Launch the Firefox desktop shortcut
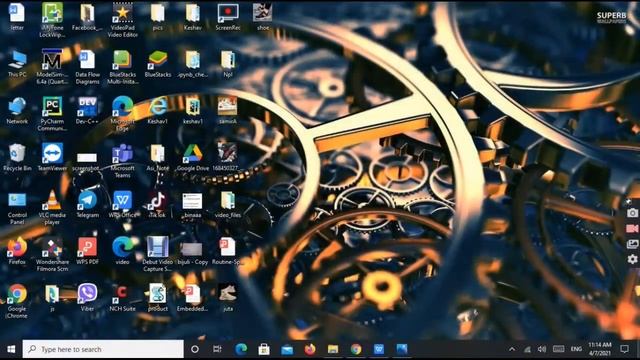The image size is (640, 360). click(x=17, y=251)
